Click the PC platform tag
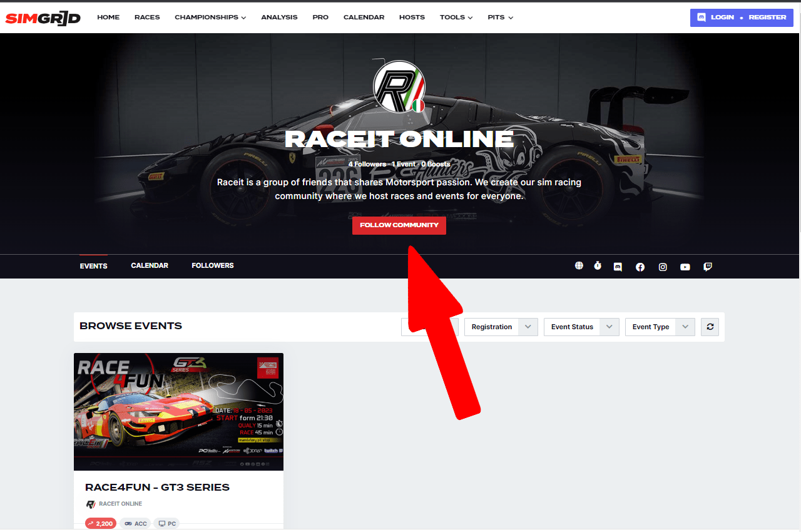The height and width of the screenshot is (532, 801). [x=166, y=524]
